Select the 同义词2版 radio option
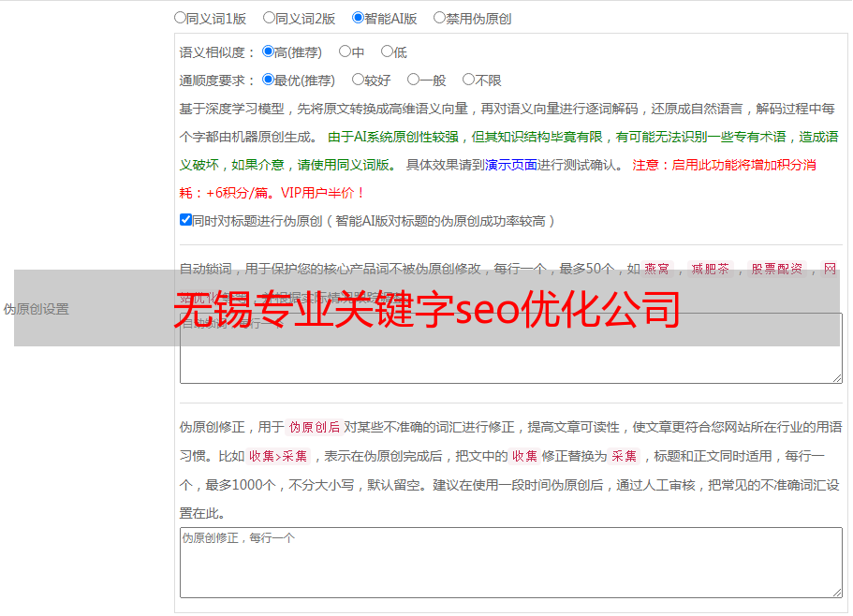Viewport: 853px width, 616px height. click(x=269, y=18)
